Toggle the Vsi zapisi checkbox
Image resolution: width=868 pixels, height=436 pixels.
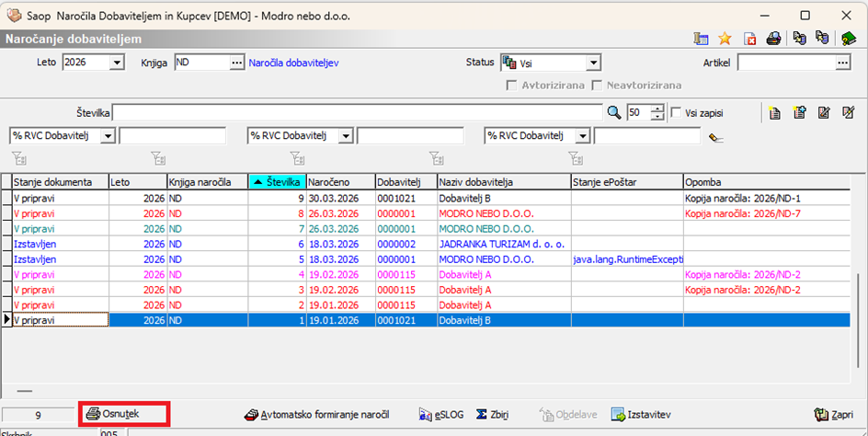click(675, 112)
